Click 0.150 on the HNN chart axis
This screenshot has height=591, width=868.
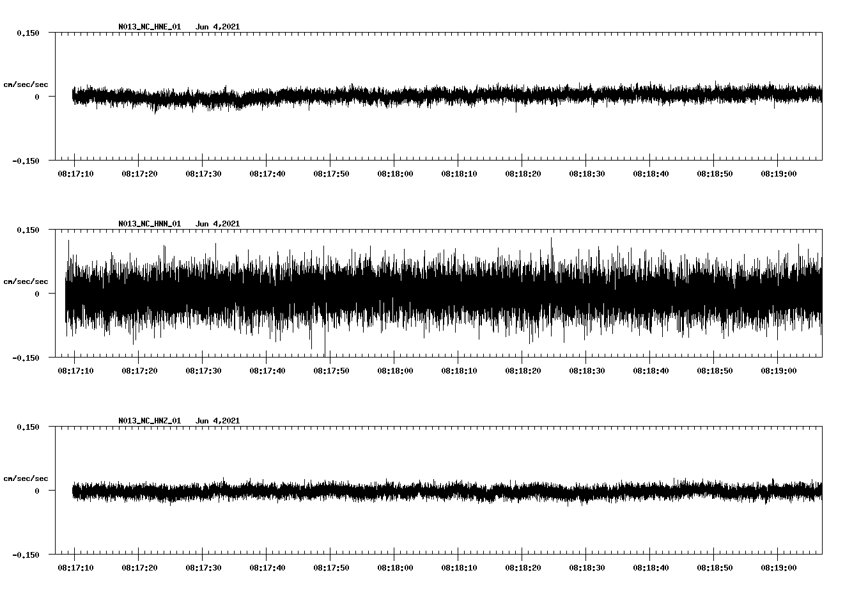click(28, 230)
